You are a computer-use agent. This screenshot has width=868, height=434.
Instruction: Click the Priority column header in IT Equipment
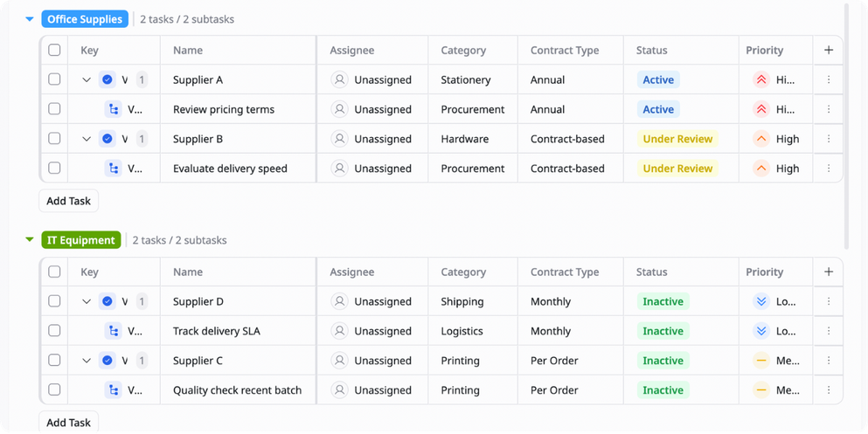click(765, 272)
